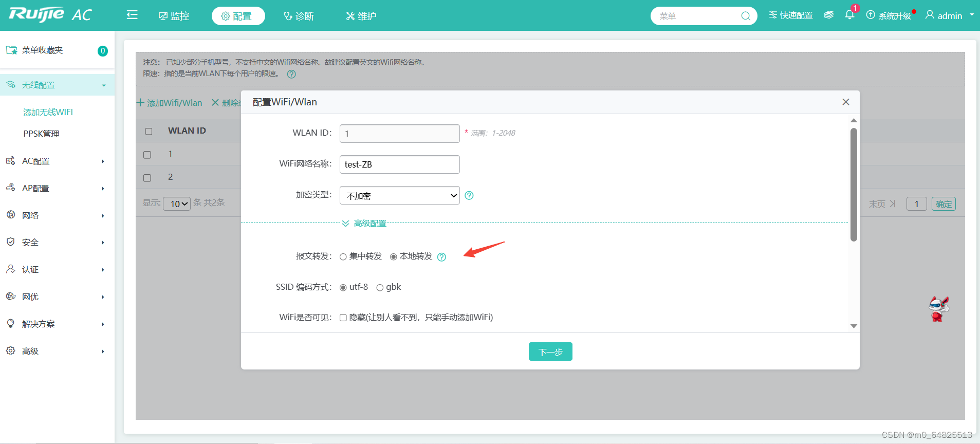Expand the AC配置 menu
Image resolution: width=980 pixels, height=444 pixels.
pos(103,161)
